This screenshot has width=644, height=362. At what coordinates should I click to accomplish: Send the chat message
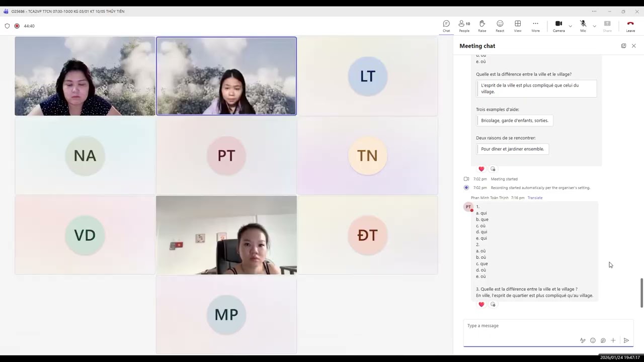[626, 340]
